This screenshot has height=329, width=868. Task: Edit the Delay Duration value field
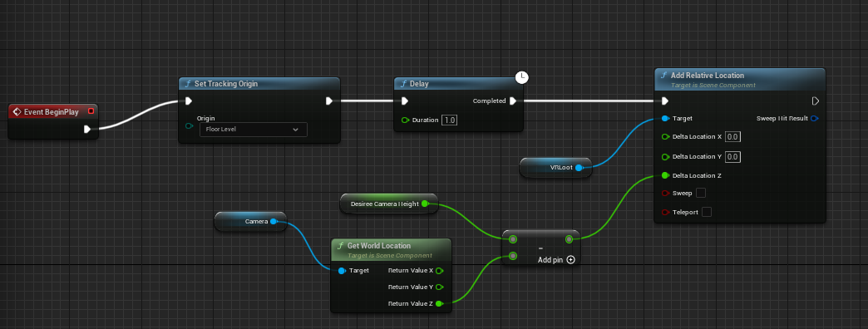click(450, 120)
